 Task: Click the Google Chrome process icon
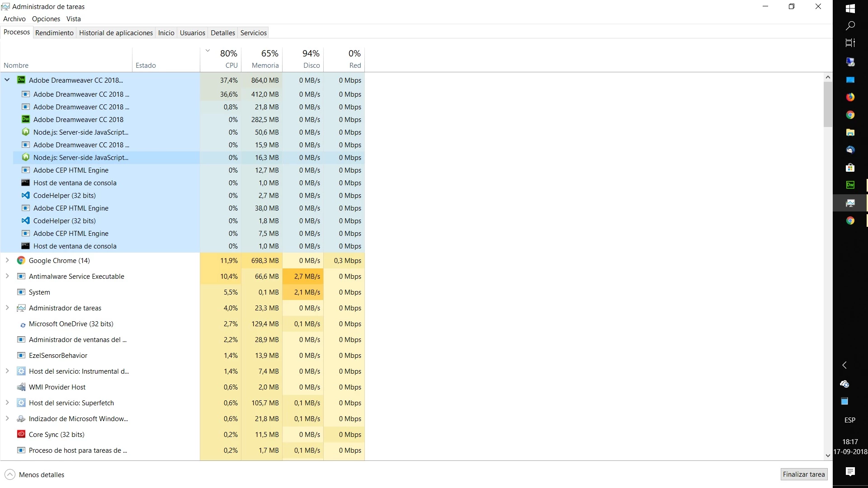[21, 261]
